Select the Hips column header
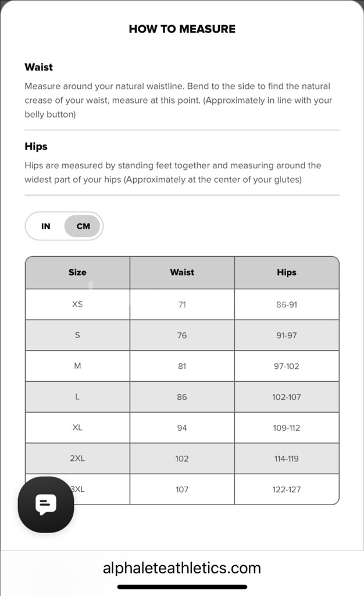The height and width of the screenshot is (596, 364). coord(286,272)
